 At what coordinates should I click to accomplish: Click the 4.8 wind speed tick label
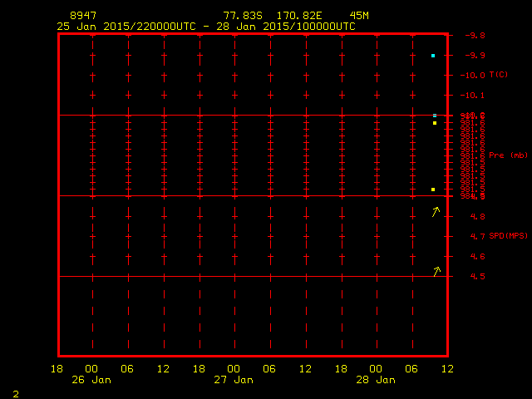tap(478, 216)
